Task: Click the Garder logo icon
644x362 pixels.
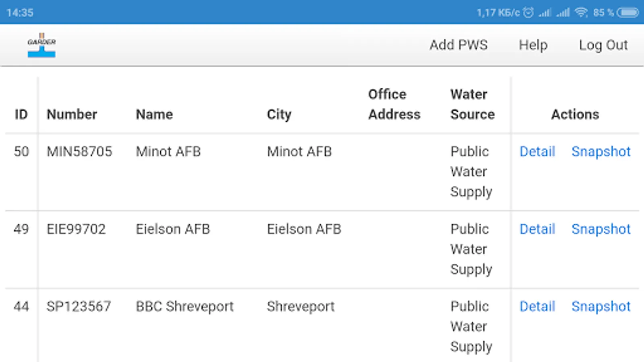Action: (x=41, y=45)
